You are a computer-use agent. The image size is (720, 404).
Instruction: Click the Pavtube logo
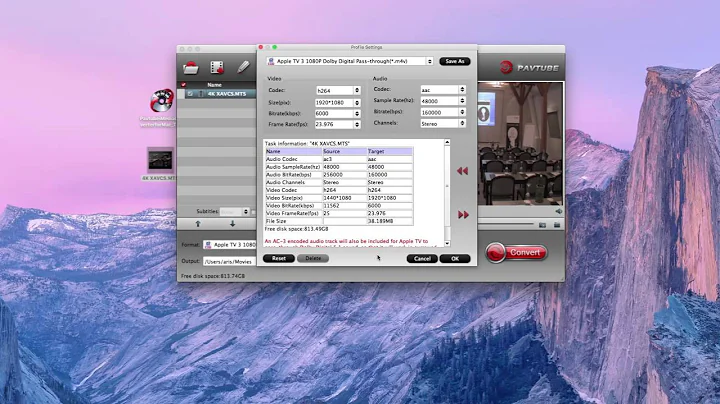529,67
